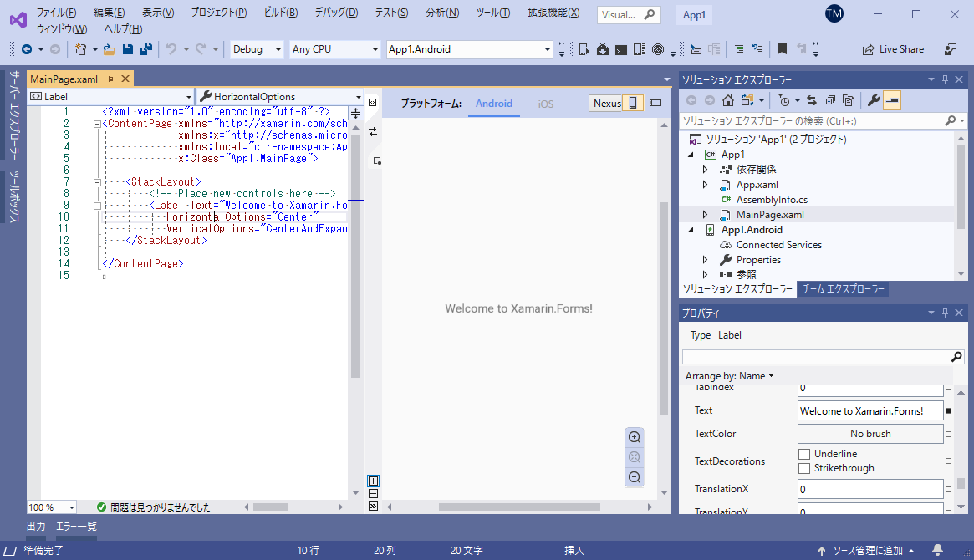Click the Undo arrow icon
974x560 pixels.
click(x=172, y=49)
